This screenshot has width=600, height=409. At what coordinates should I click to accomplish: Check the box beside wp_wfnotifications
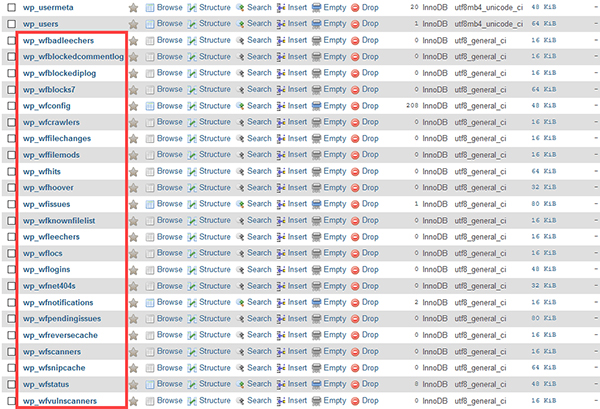pyautogui.click(x=11, y=302)
